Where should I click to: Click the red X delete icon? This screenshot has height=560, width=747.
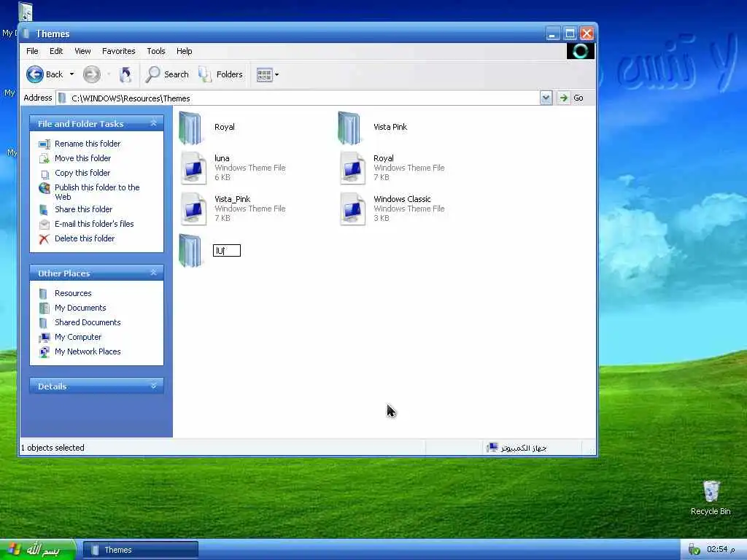coord(44,239)
